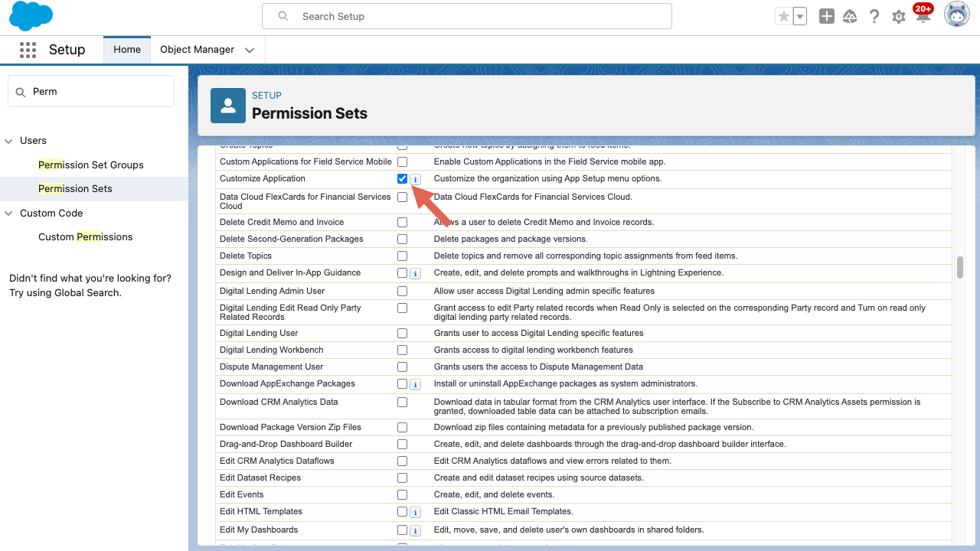Open Custom Permissions in sidebar
This screenshot has width=980, height=551.
pyautogui.click(x=86, y=236)
